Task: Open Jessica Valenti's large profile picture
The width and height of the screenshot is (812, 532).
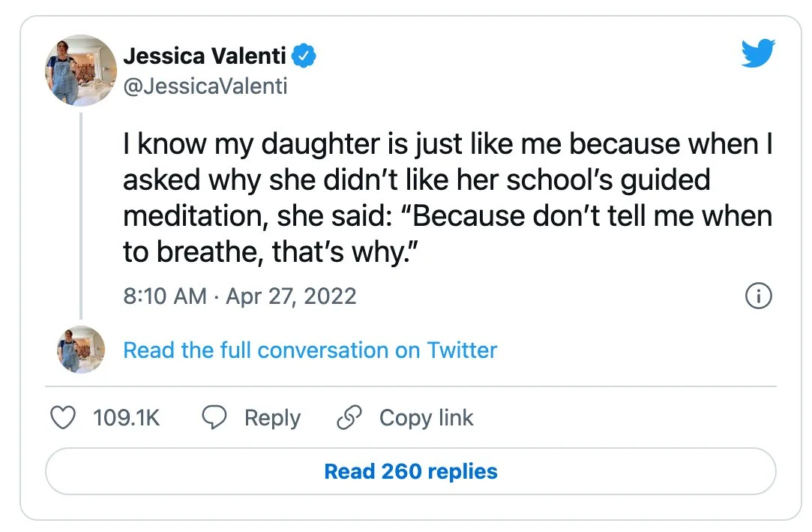Action: click(x=81, y=71)
